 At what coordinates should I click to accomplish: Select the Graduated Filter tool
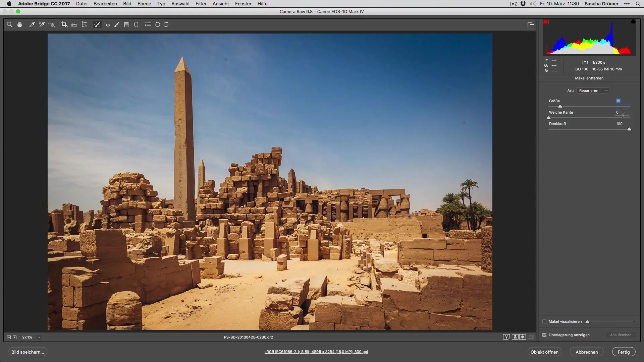point(126,24)
